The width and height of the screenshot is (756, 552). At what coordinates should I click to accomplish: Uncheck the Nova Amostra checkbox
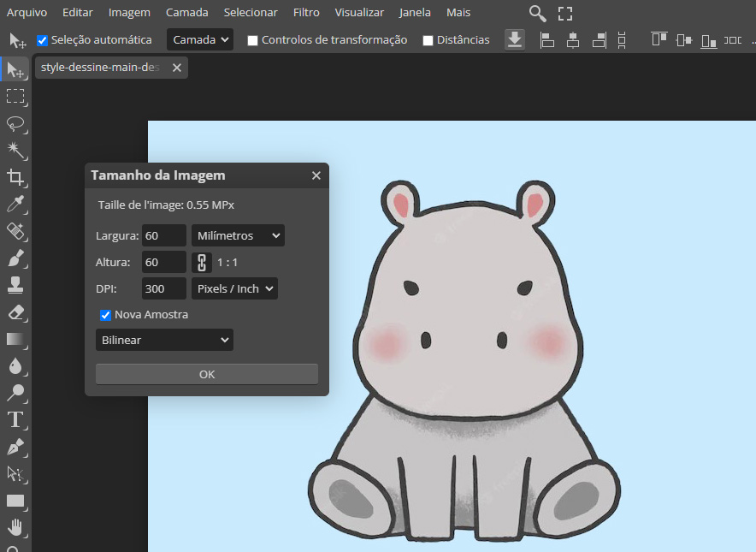click(x=106, y=315)
